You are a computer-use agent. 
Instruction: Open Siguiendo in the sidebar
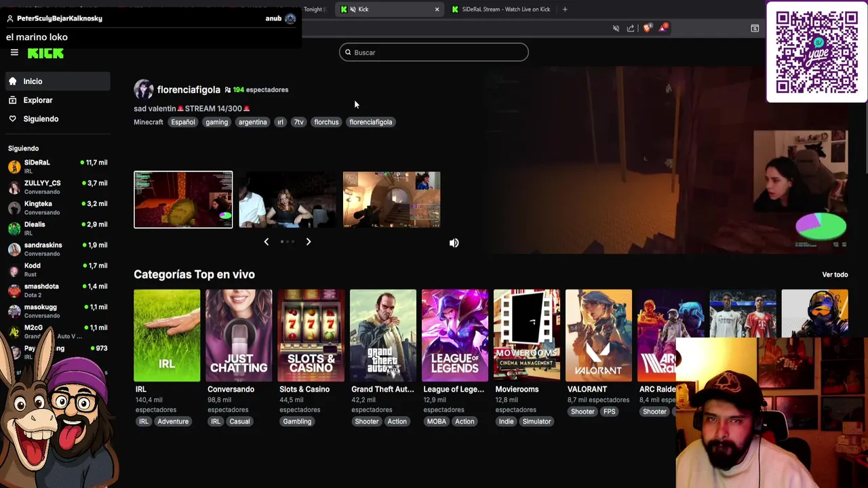pyautogui.click(x=58, y=119)
